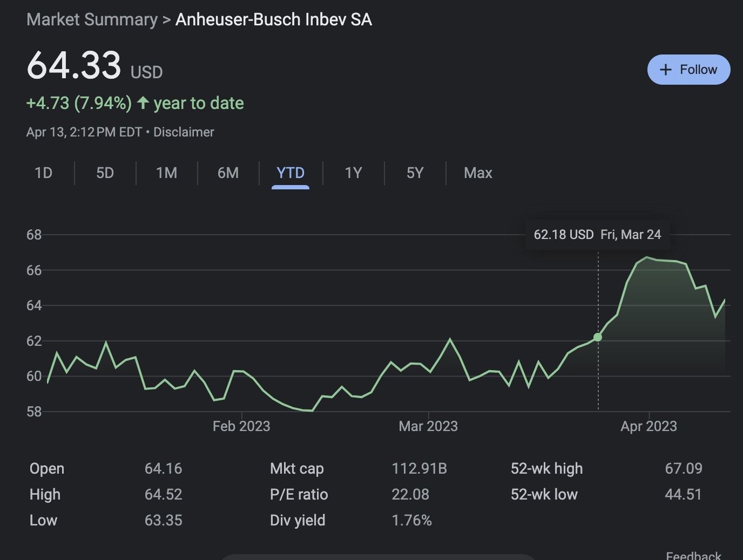Click the Mar 24 data point marker
Screen dimensions: 743x560
tap(598, 337)
